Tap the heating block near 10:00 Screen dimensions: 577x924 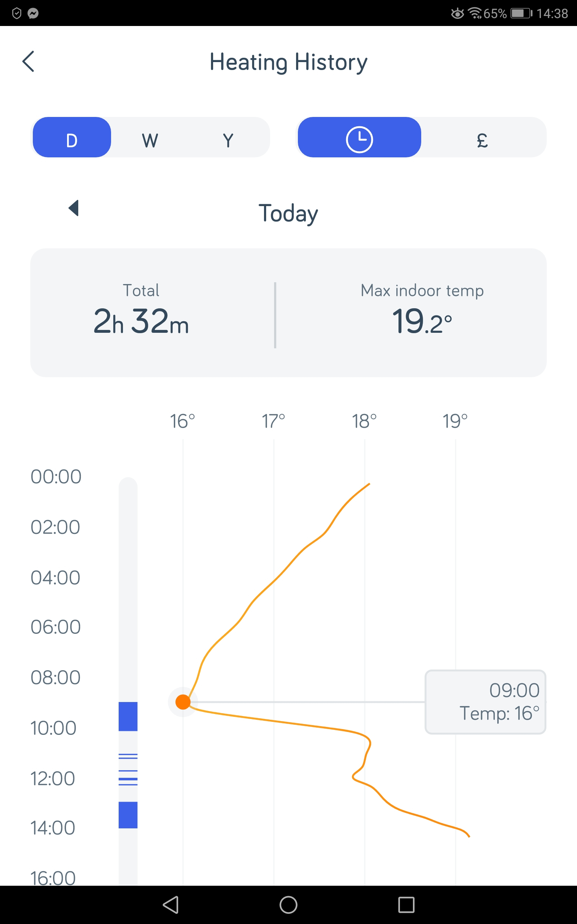(x=128, y=716)
